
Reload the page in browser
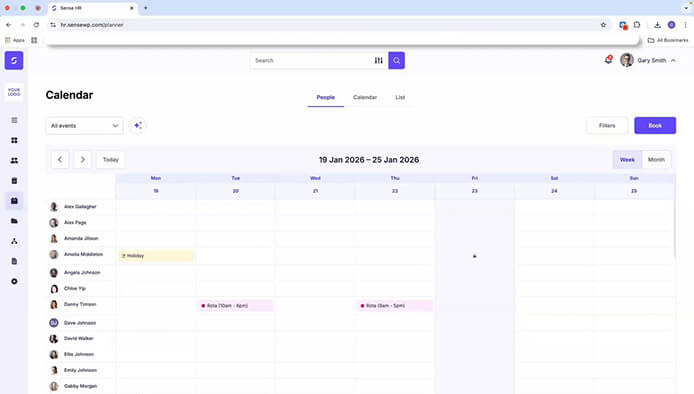coord(36,25)
